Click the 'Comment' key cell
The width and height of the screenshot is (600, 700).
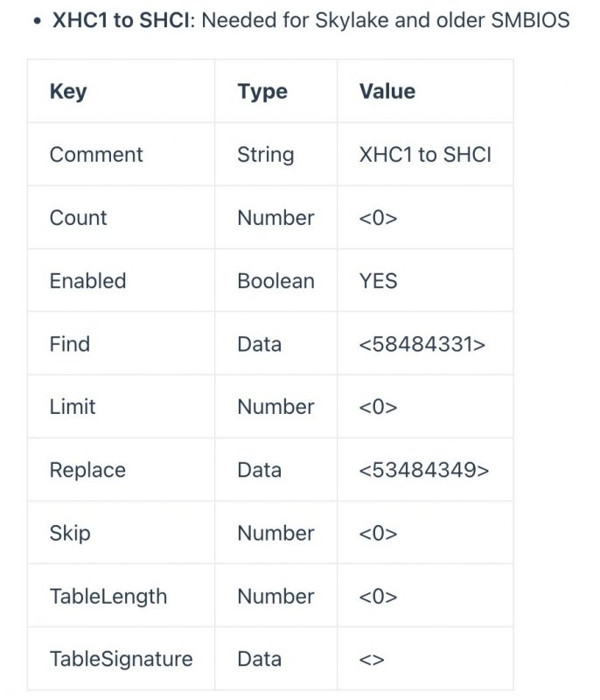[96, 155]
